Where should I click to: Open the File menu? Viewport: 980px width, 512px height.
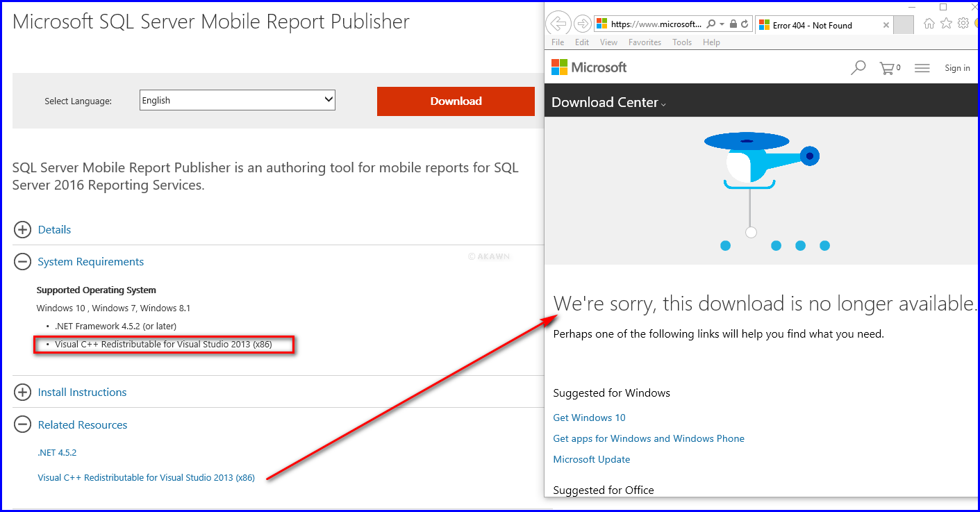pyautogui.click(x=558, y=42)
